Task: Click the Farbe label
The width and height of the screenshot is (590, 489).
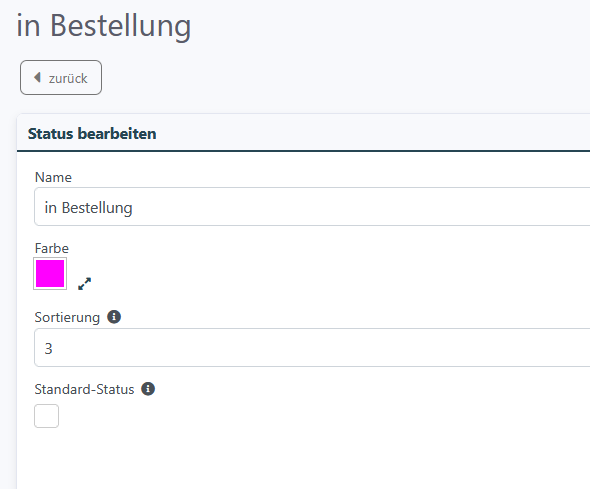Action: pos(52,248)
